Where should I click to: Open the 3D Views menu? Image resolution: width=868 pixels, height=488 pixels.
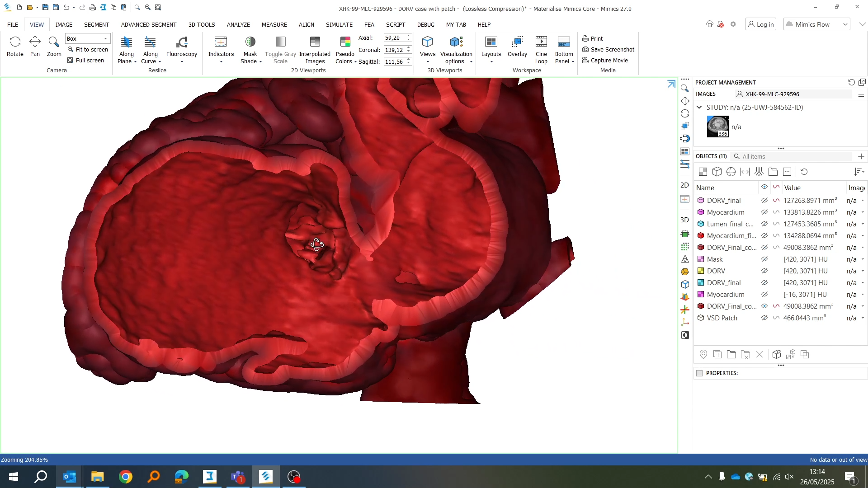click(x=427, y=50)
